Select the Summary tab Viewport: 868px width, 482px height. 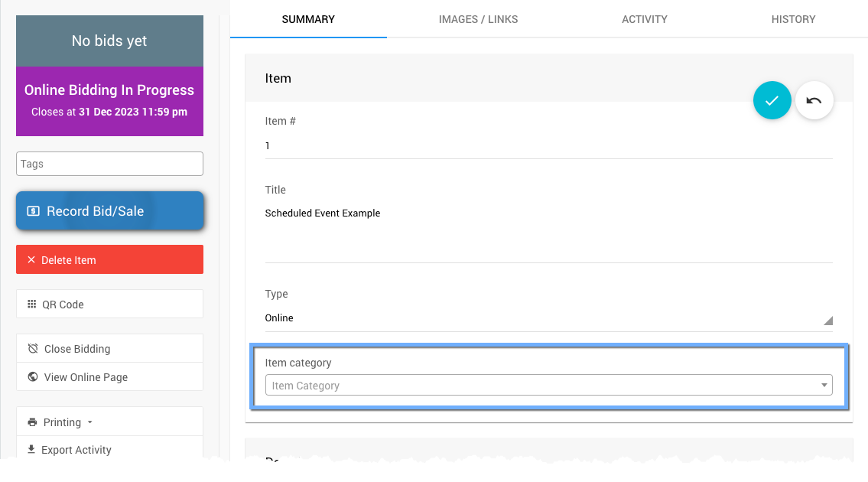308,19
